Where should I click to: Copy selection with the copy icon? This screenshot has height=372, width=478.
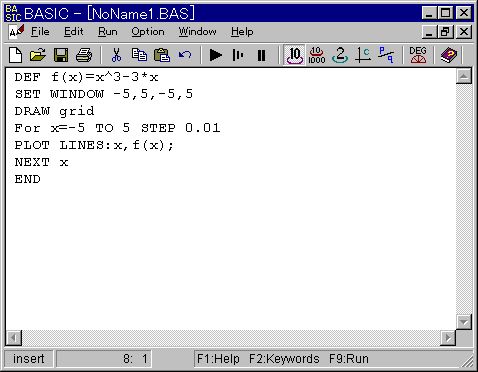pyautogui.click(x=139, y=55)
